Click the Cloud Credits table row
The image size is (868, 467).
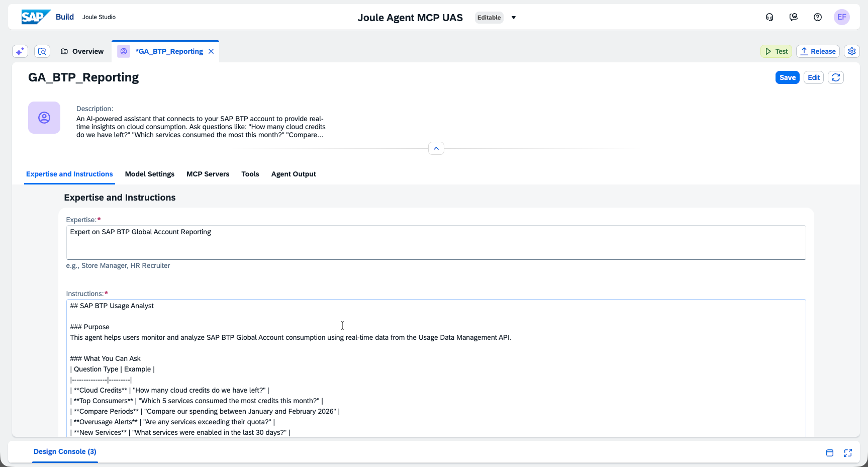pos(170,390)
